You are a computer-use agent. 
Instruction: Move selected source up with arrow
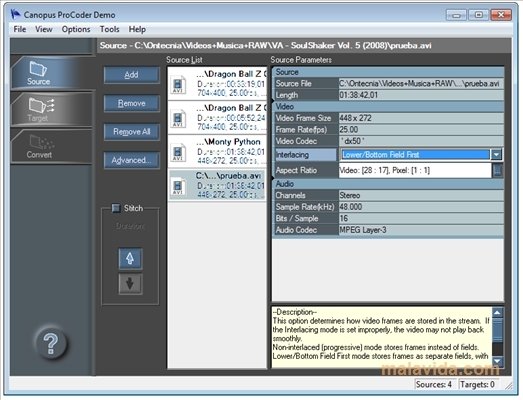[x=130, y=258]
